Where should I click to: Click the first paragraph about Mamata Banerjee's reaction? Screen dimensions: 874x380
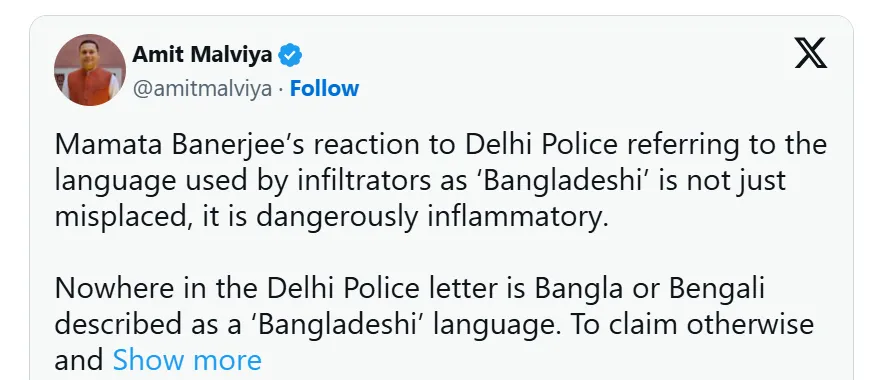point(440,181)
